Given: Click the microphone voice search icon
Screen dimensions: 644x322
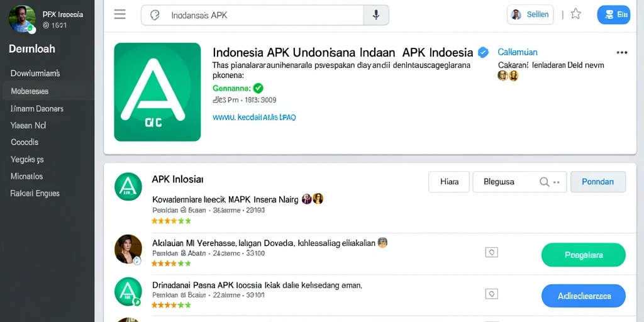Looking at the screenshot, I should coord(376,15).
